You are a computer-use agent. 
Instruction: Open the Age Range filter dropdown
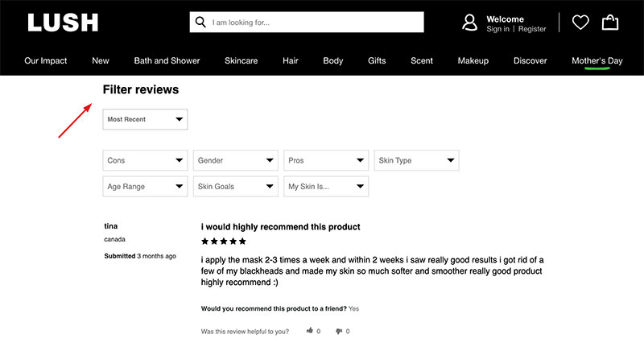coord(145,187)
